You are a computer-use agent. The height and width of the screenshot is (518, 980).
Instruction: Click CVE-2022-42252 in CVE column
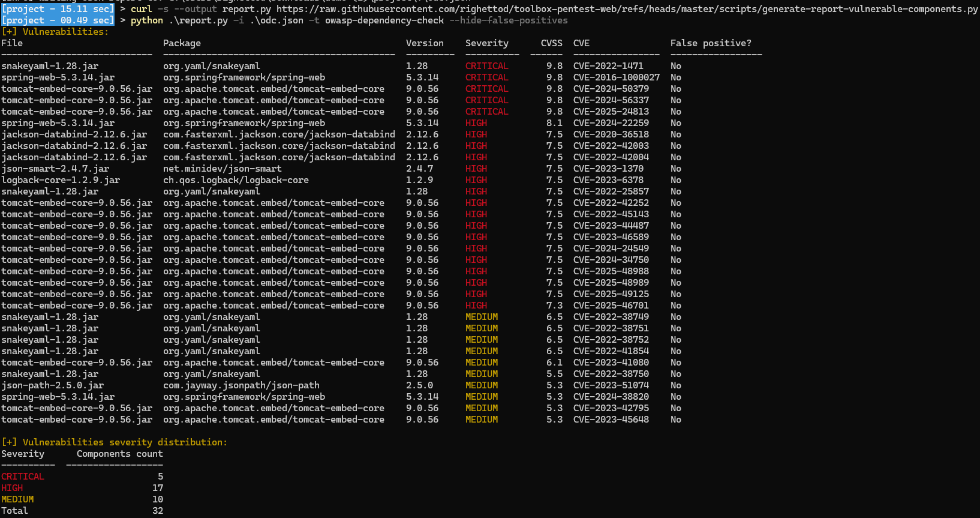[x=611, y=203]
